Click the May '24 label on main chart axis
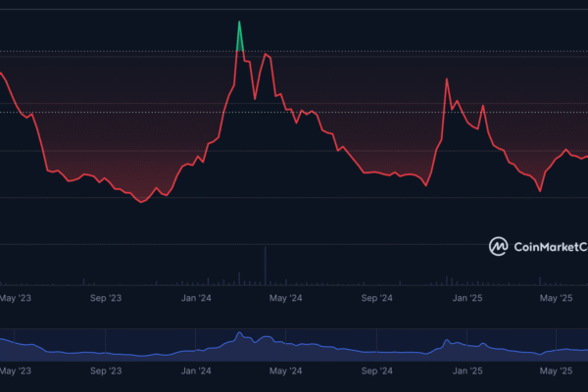The width and height of the screenshot is (588, 392). pyautogui.click(x=283, y=298)
